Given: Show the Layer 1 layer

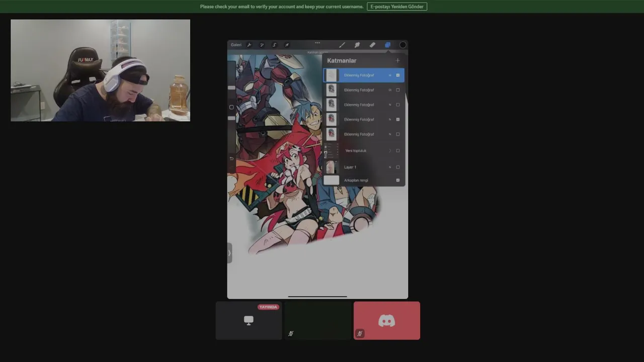Looking at the screenshot, I should pyautogui.click(x=398, y=167).
